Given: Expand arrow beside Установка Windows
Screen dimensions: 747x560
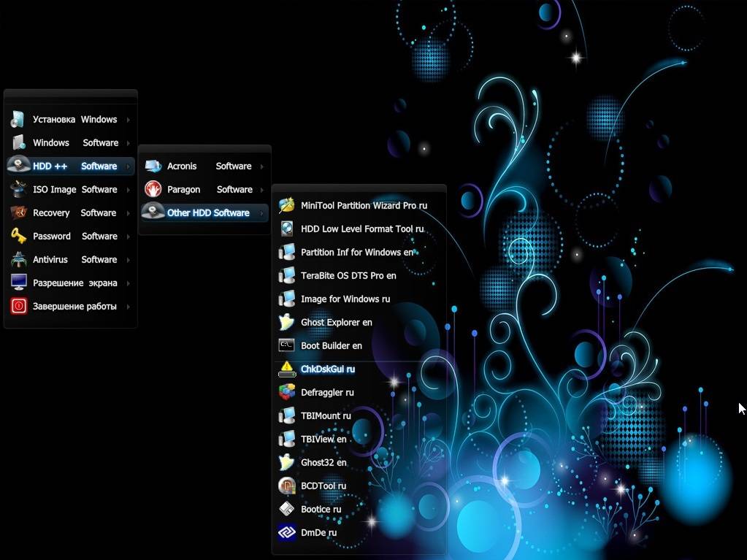Looking at the screenshot, I should (129, 120).
